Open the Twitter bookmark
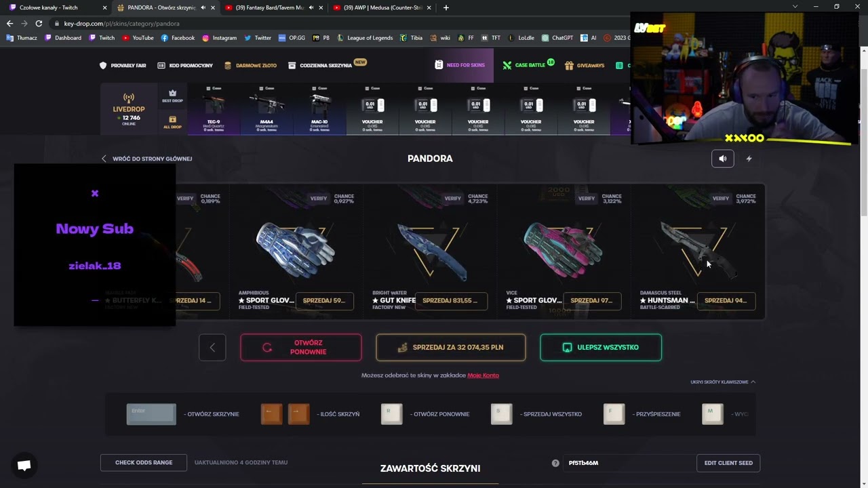 tap(258, 38)
